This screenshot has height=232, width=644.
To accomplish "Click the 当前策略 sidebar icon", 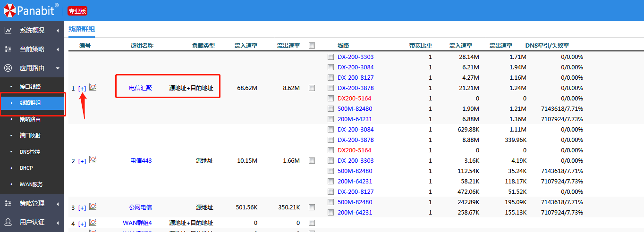I will tap(8, 49).
